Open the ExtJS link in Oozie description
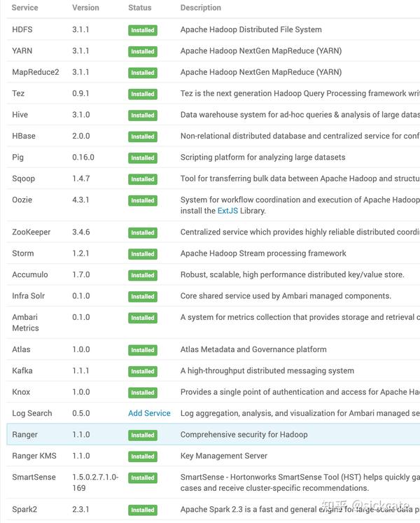Viewport: 420px width, 523px height. click(x=227, y=211)
